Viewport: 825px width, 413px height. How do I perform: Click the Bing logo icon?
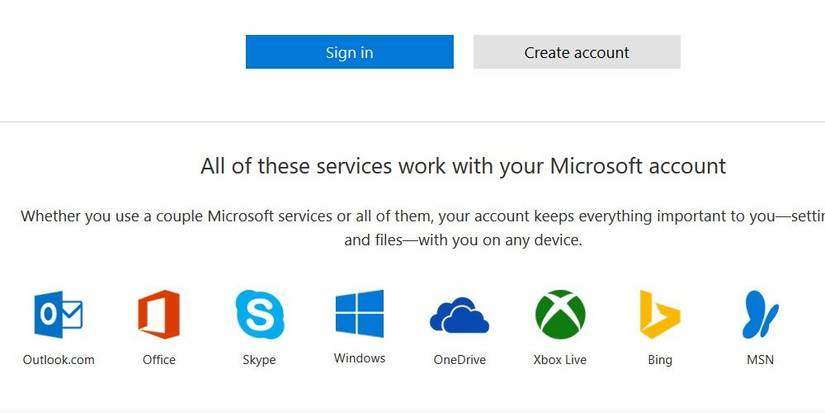pos(660,315)
